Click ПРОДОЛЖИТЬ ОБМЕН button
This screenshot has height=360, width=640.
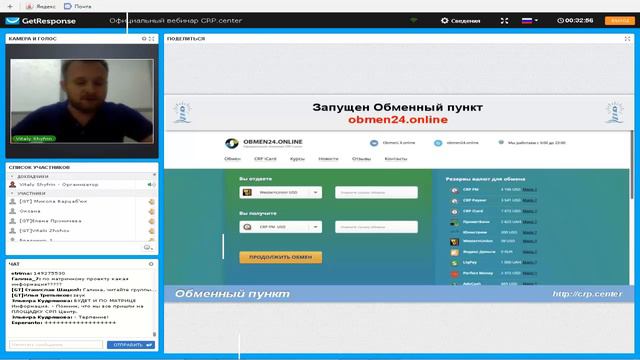pyautogui.click(x=281, y=257)
